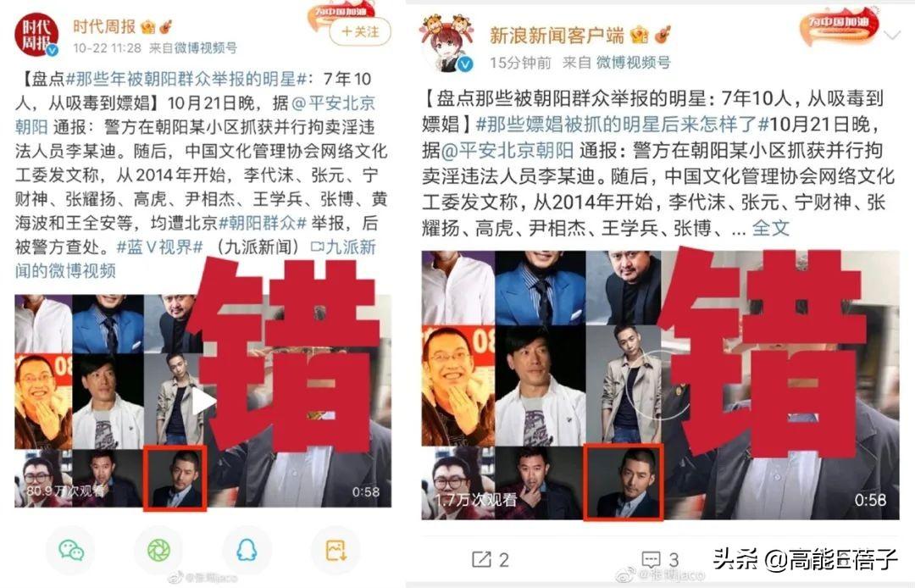Tap the WeChat share icon
Image resolution: width=915 pixels, height=588 pixels.
[x=71, y=550]
